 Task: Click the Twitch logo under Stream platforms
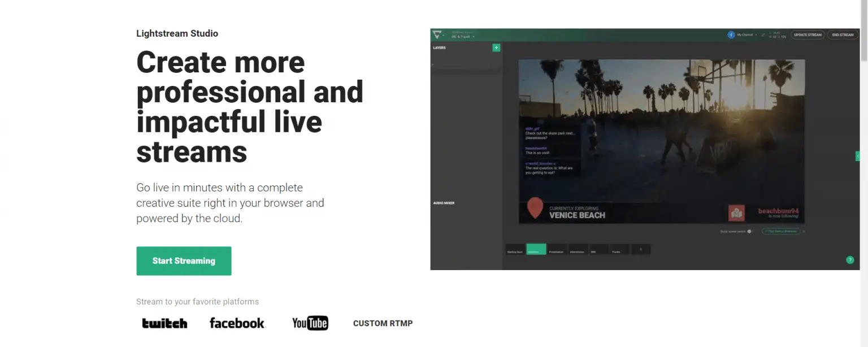tap(164, 323)
